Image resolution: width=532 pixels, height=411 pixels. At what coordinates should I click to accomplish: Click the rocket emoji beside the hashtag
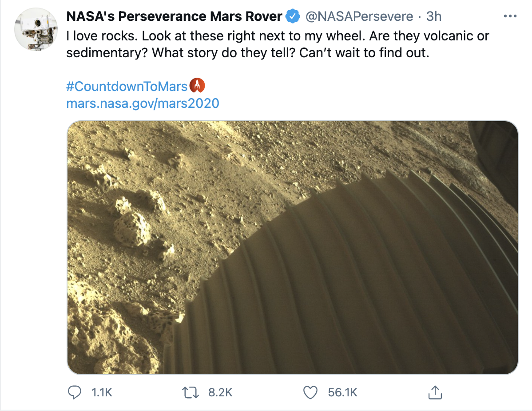197,84
